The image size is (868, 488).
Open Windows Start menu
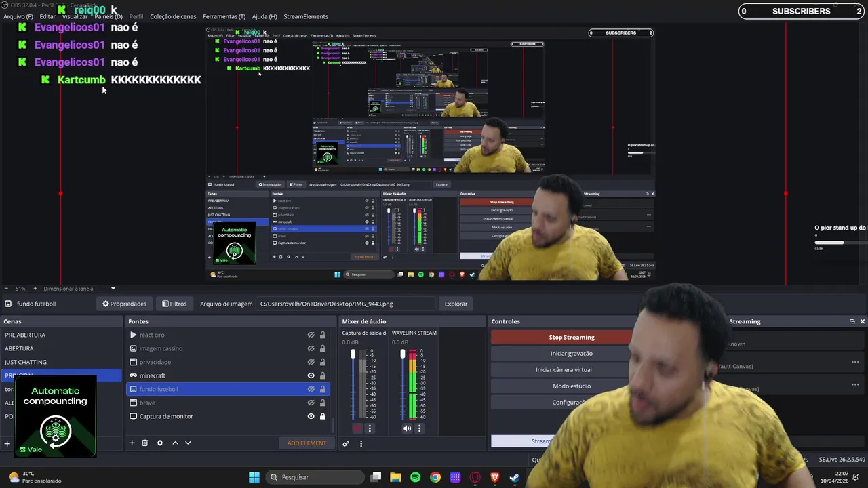click(x=254, y=477)
